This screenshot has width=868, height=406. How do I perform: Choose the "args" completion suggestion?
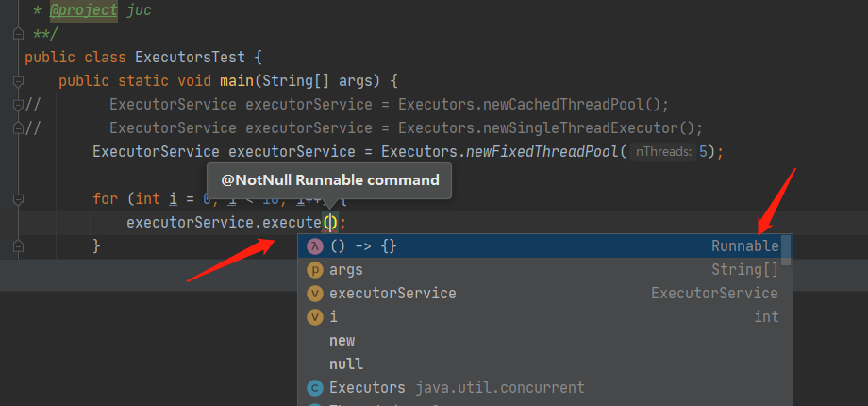point(544,270)
